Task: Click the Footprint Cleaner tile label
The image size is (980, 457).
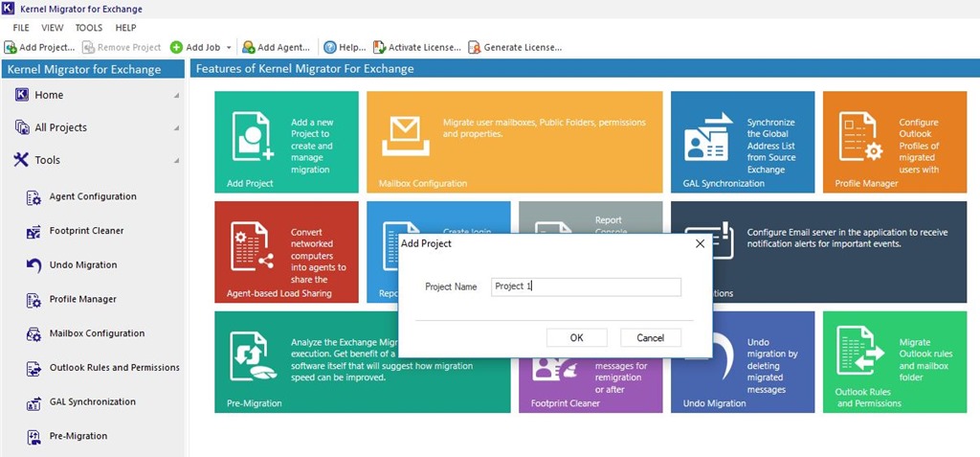Action: (x=566, y=403)
